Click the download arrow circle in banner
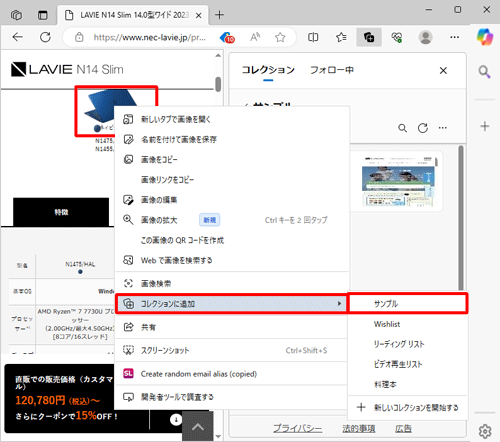Viewport: 500px width, 442px height. pos(176,419)
